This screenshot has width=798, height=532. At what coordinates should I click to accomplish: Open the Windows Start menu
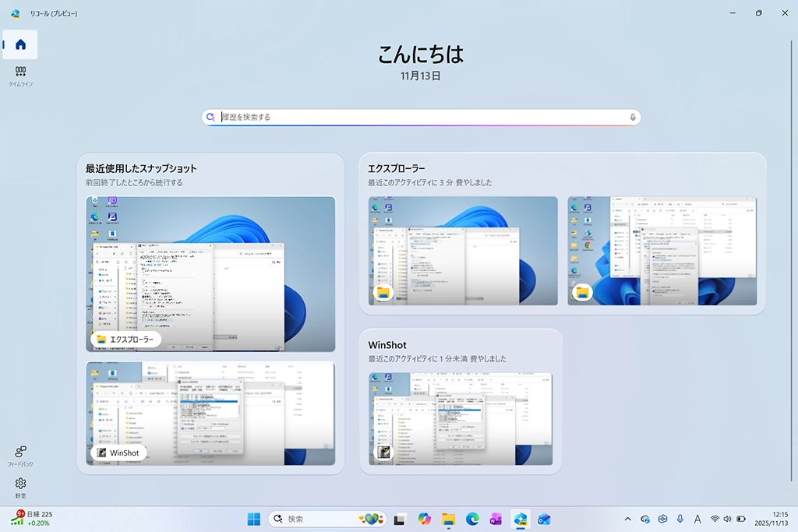click(x=254, y=520)
